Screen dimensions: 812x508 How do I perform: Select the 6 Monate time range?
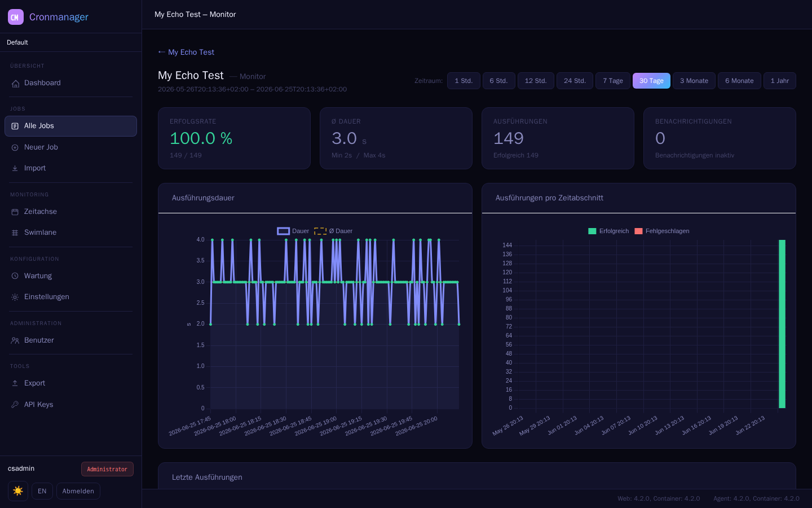[739, 81]
